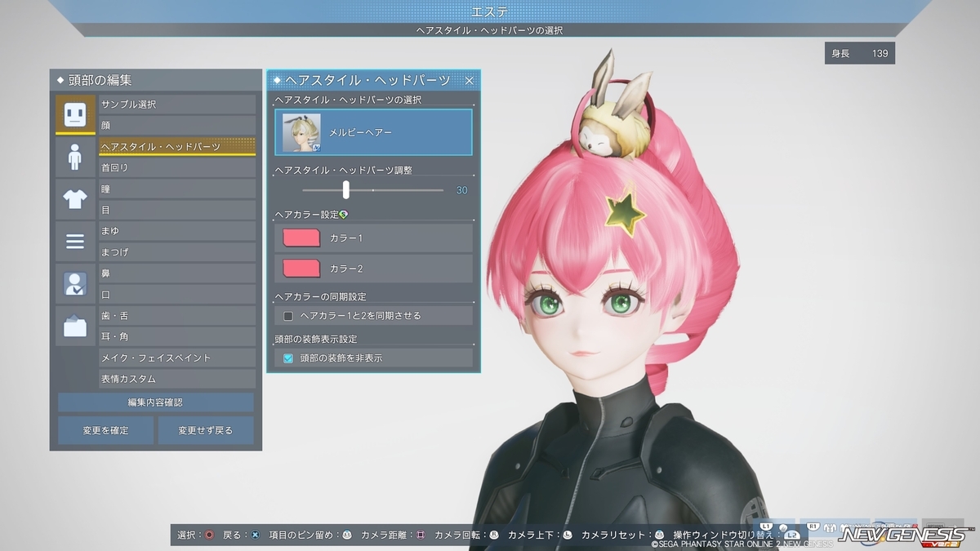Uncheck 頭部の装飾を非表示 checkbox
Viewport: 980px width, 551px height.
tap(288, 358)
